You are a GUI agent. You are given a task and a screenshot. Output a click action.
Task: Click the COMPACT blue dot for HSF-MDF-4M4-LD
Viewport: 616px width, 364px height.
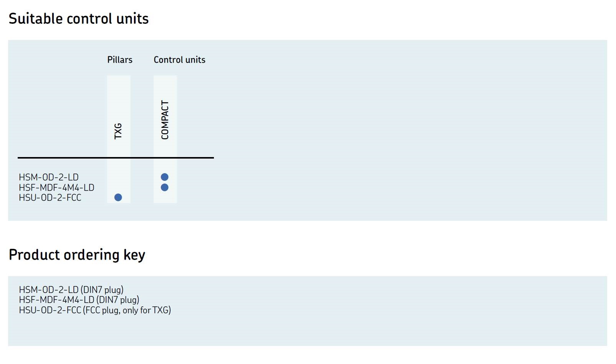click(x=165, y=187)
